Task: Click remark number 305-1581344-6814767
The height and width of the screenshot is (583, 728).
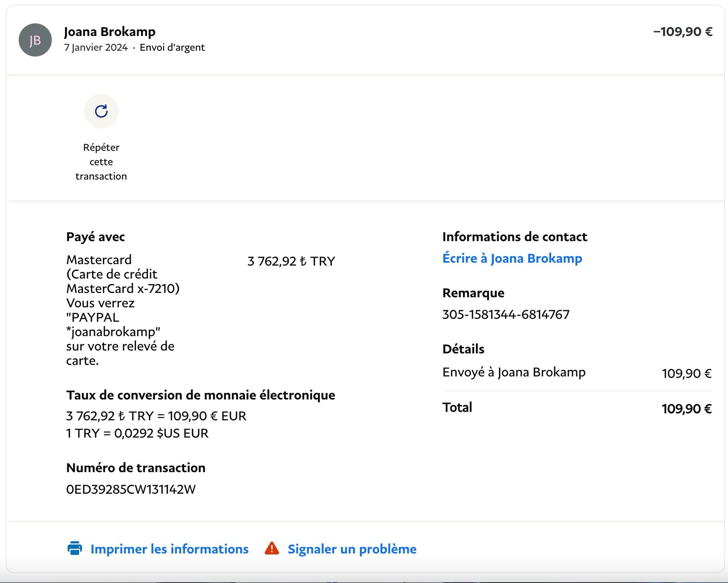Action: (506, 315)
